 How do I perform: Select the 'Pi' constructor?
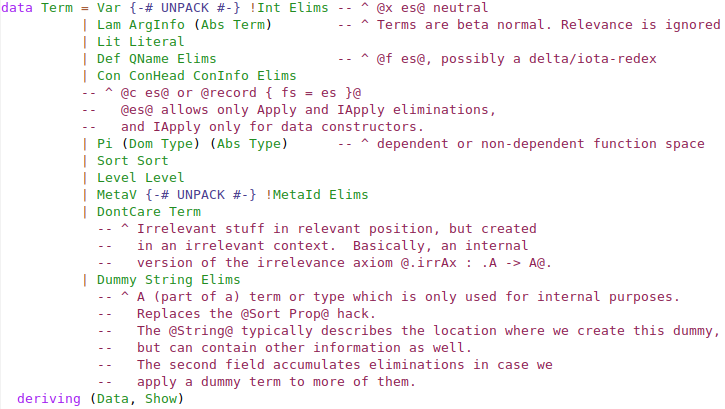(x=105, y=144)
